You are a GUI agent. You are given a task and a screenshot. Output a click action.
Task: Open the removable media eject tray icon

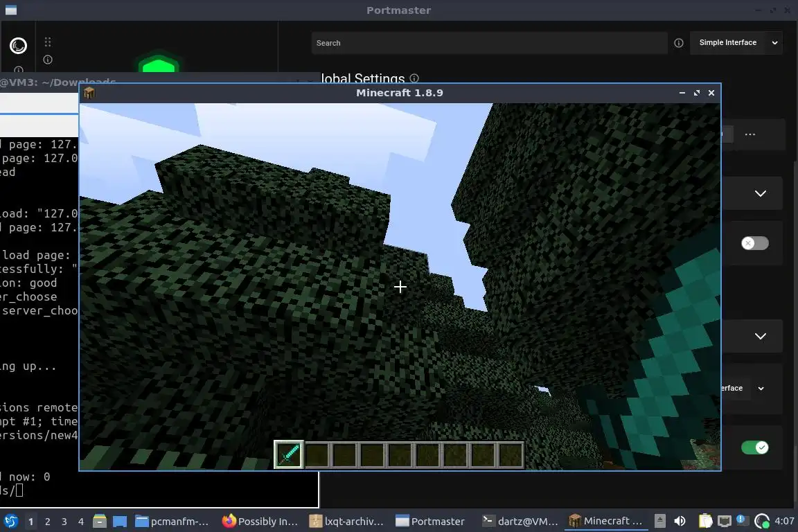659,521
